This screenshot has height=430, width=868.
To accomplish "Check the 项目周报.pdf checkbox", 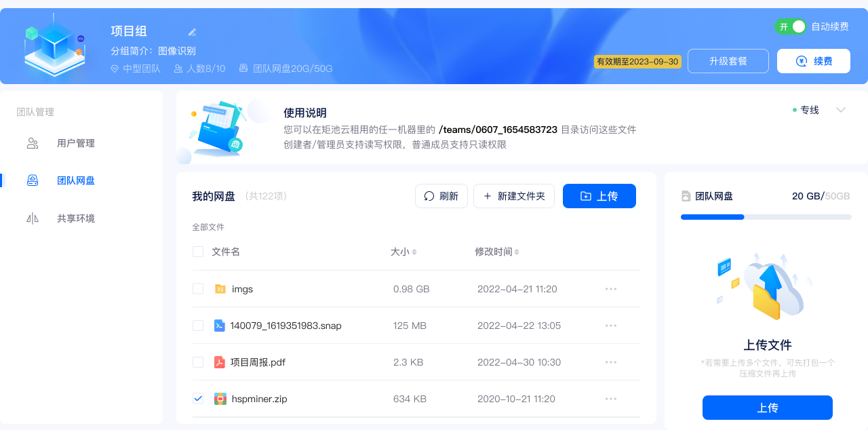I will tap(198, 362).
